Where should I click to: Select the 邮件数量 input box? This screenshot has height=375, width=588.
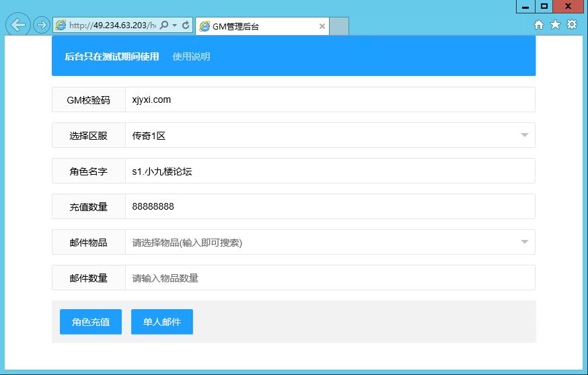(x=330, y=278)
